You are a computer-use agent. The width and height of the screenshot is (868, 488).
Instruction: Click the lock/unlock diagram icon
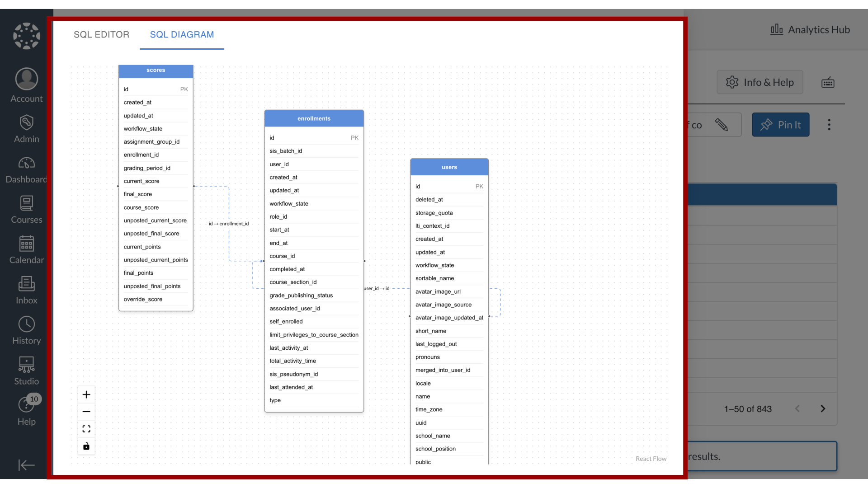86,446
